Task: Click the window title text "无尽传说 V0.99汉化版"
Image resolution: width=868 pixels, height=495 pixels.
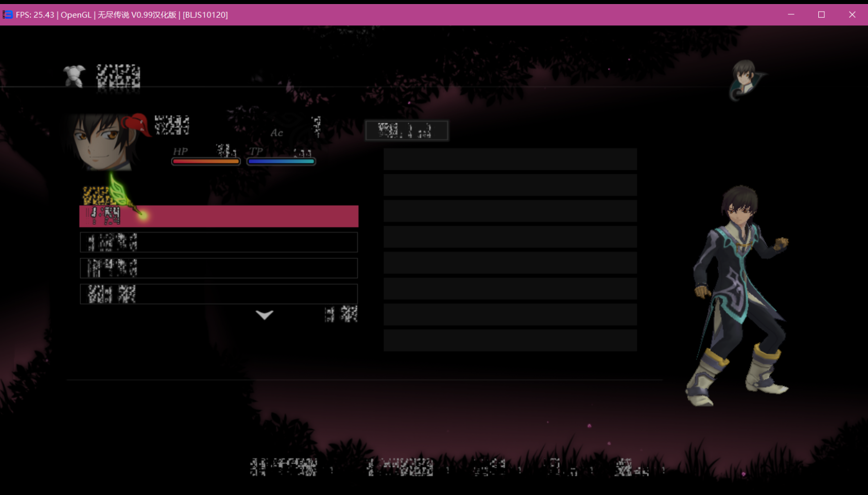Action: pos(137,15)
